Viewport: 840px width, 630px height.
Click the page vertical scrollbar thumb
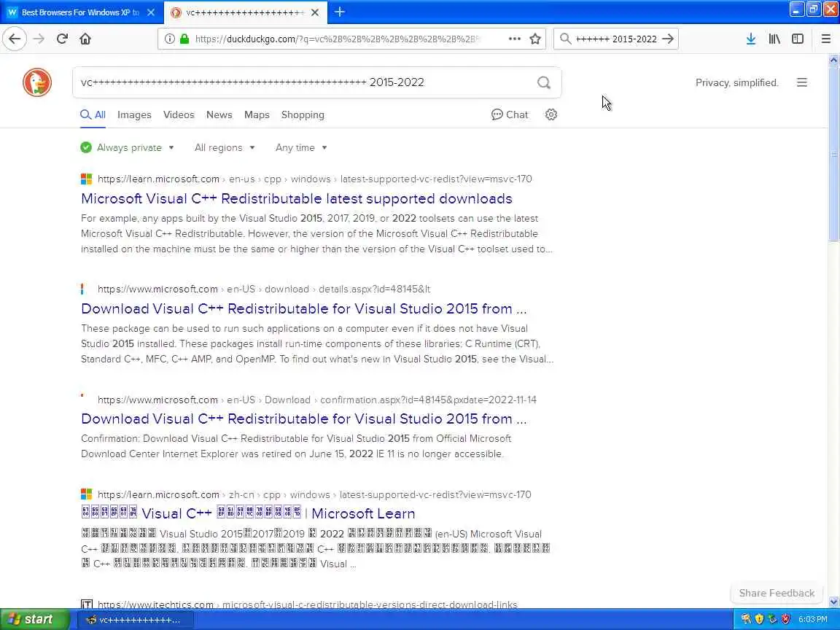click(x=833, y=153)
